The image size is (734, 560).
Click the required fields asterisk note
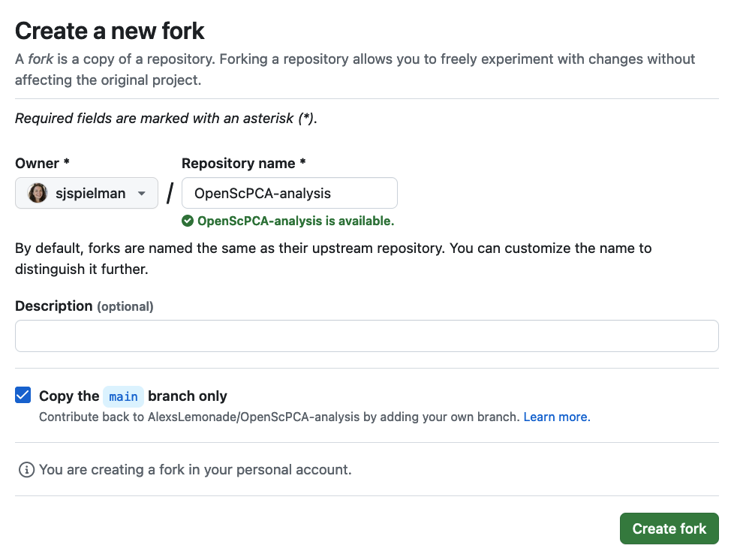(x=166, y=119)
